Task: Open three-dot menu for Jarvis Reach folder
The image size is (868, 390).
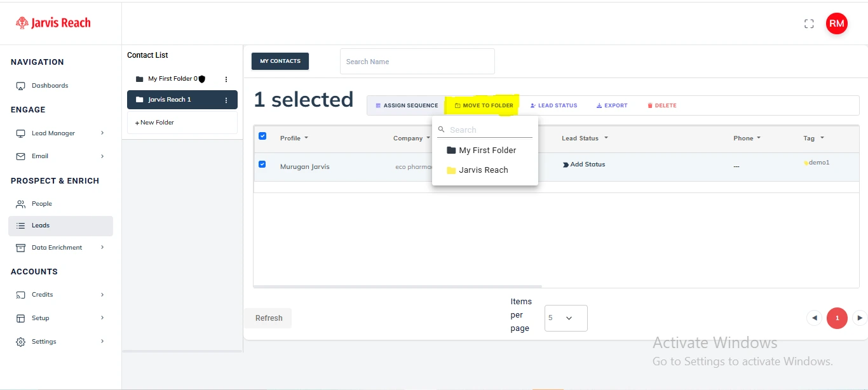Action: click(x=226, y=100)
